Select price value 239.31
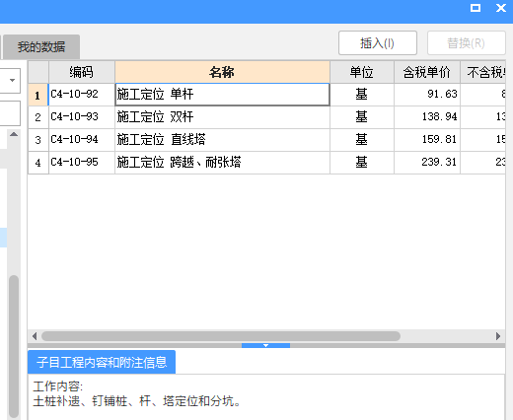Screen dimensions: 513x420 point(440,162)
